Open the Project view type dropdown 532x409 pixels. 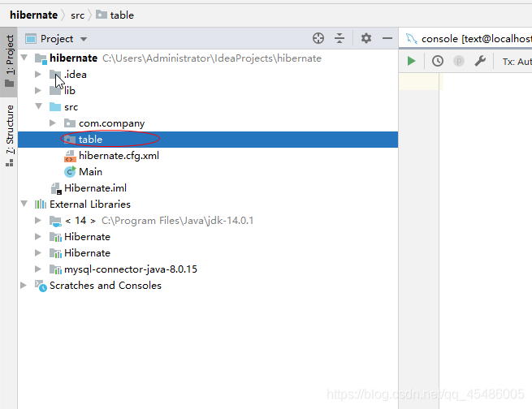[84, 39]
